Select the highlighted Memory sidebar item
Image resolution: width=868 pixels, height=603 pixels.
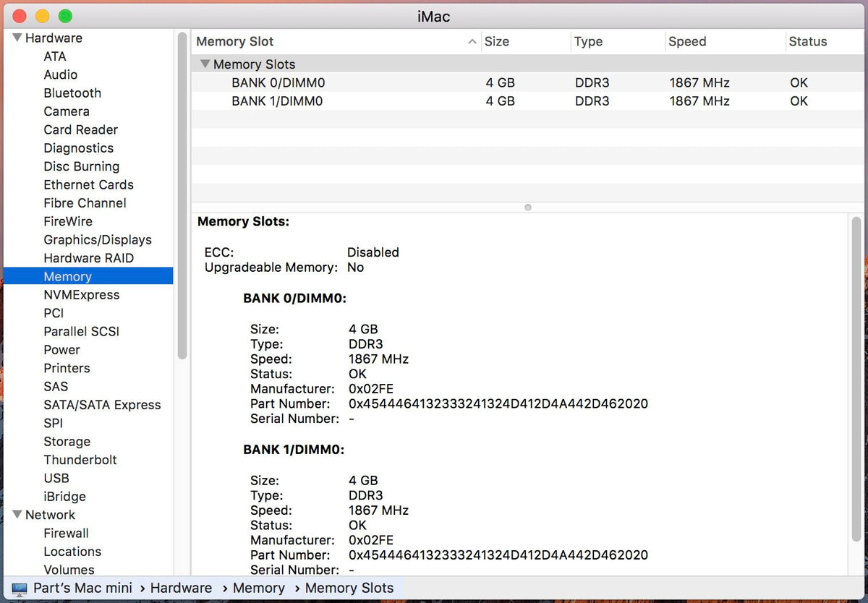(x=88, y=276)
